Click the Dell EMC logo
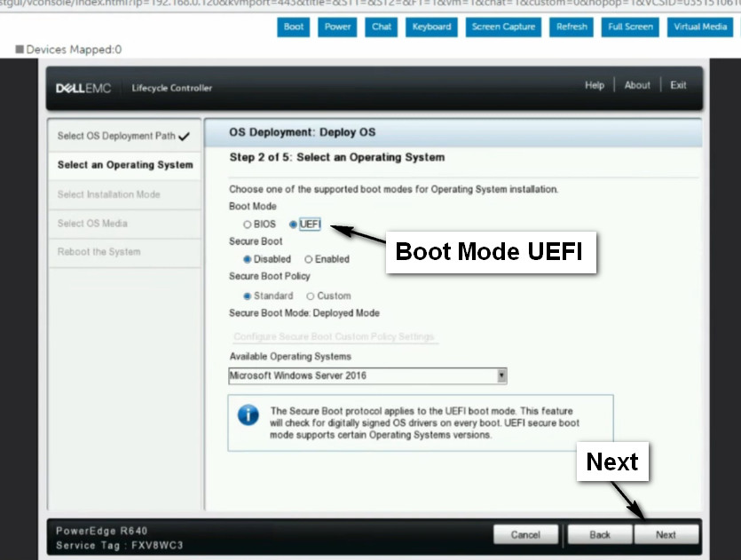Viewport: 741px width, 560px height. click(x=83, y=89)
